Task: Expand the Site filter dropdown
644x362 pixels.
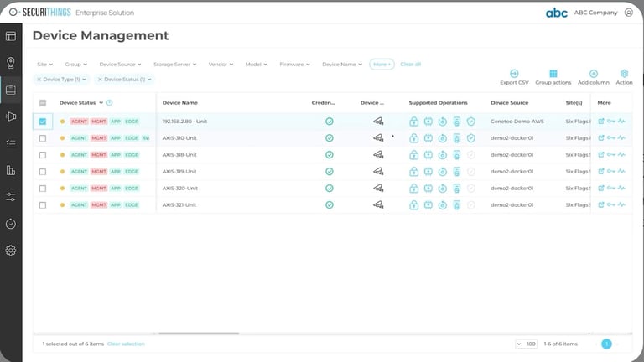Action: pos(44,64)
